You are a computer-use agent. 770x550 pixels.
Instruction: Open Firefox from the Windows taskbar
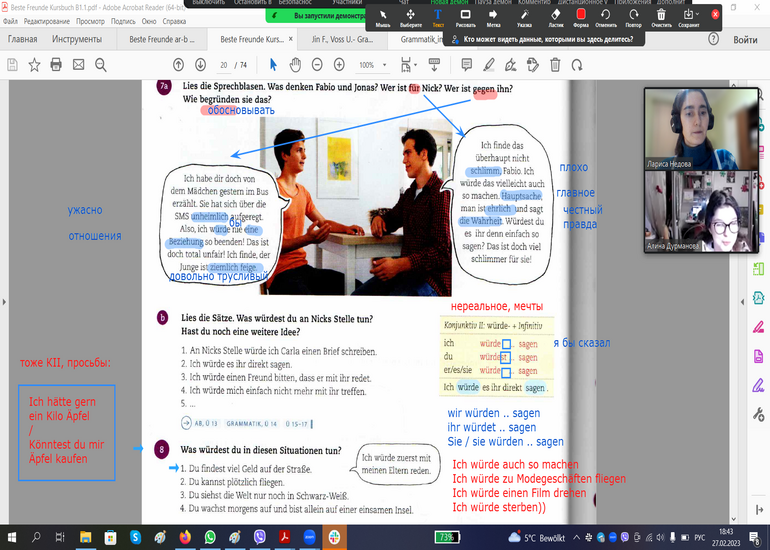click(186, 537)
